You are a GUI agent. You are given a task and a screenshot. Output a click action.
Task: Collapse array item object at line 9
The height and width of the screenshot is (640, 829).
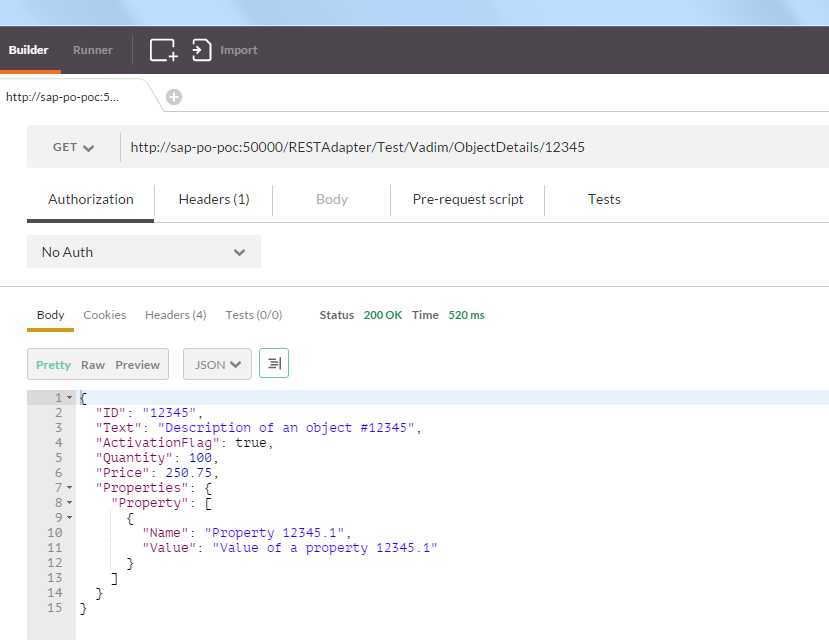(x=70, y=517)
